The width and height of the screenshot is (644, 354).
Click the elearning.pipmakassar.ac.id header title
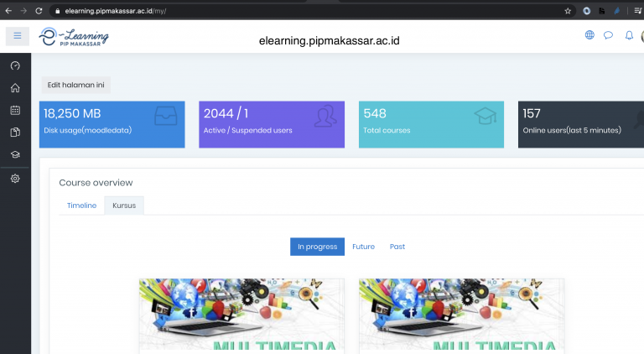329,40
